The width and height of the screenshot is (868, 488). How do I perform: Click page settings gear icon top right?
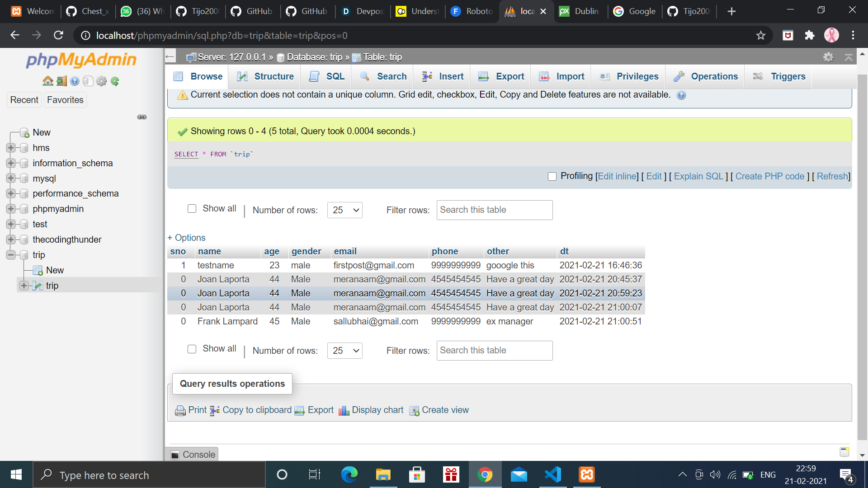coord(828,57)
